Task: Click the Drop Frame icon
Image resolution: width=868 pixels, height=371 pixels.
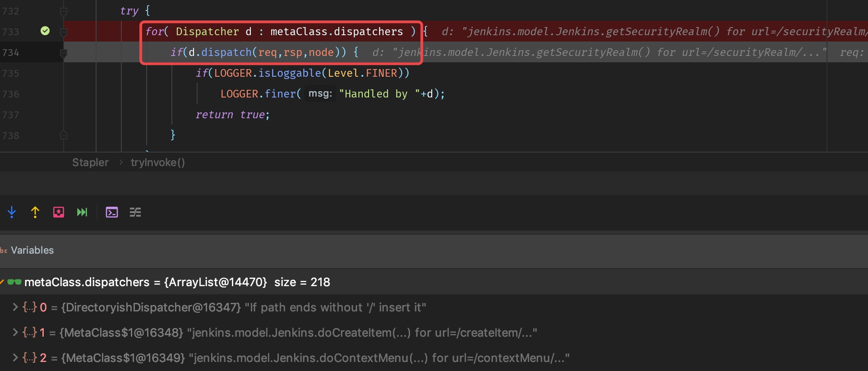Action: tap(59, 212)
